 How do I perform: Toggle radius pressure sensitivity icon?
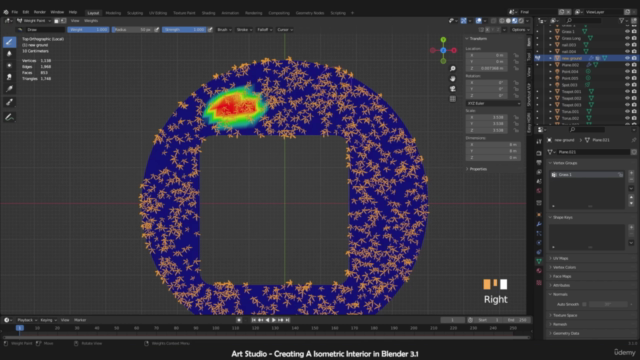[x=157, y=30]
